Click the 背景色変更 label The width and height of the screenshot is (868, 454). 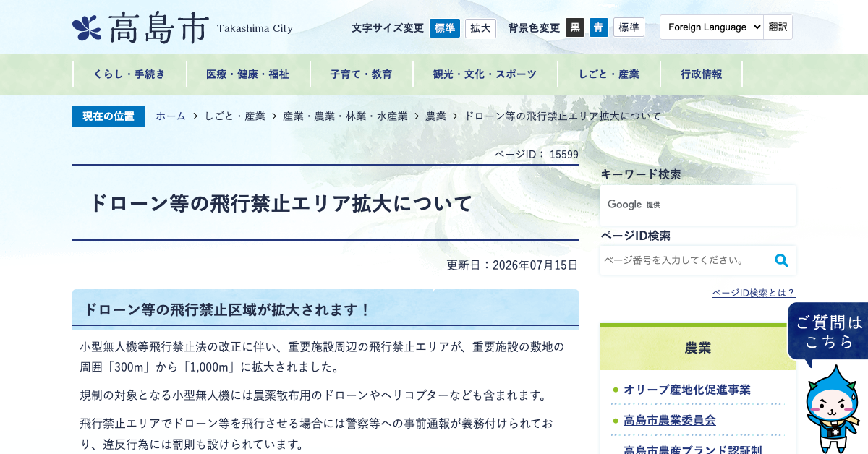pos(534,28)
